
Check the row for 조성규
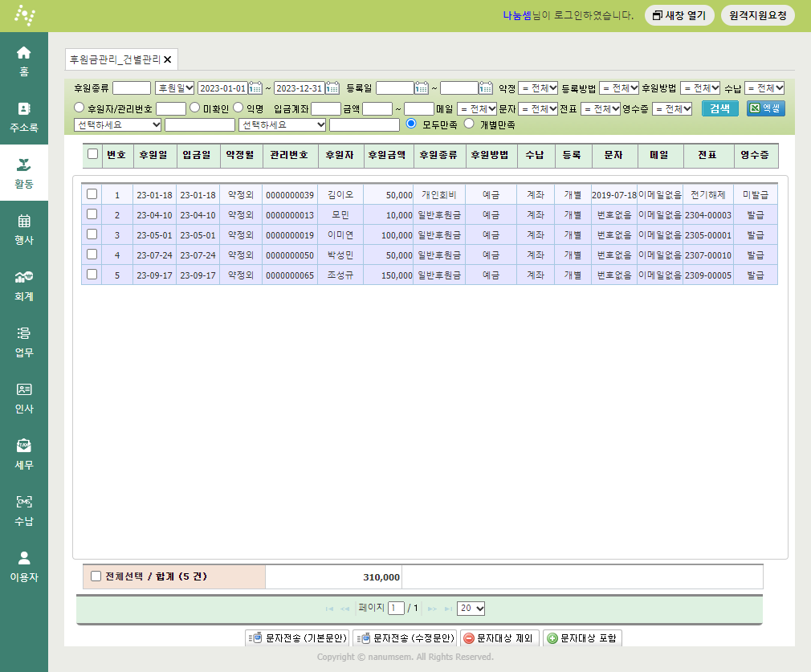[x=92, y=275]
